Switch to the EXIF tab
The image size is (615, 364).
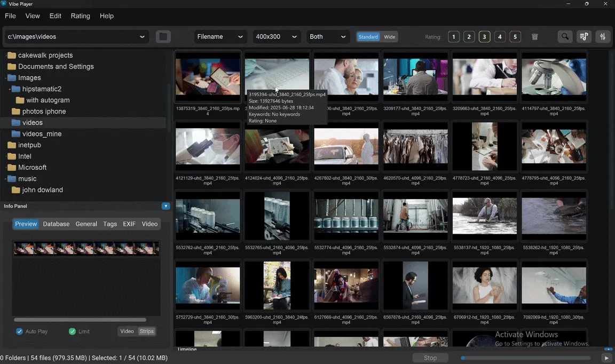[129, 224]
